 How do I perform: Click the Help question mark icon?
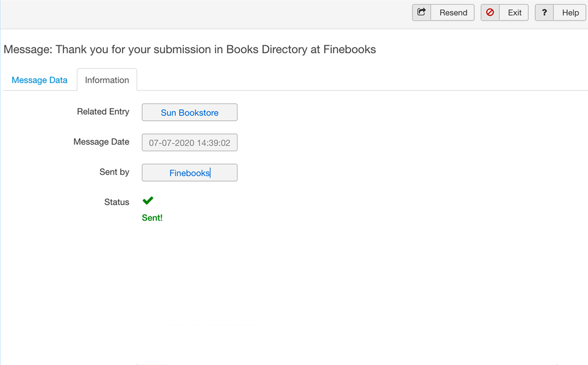coord(544,12)
